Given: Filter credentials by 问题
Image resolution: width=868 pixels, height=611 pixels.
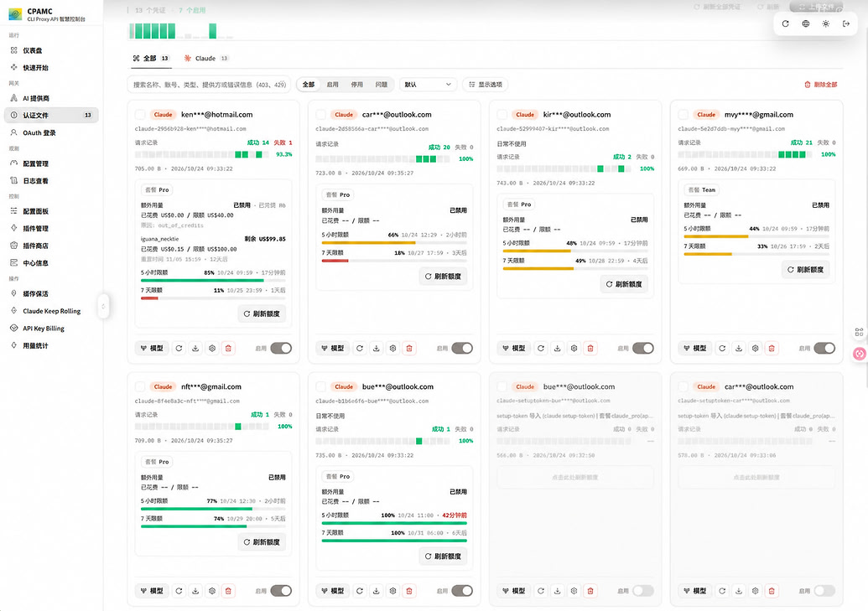Looking at the screenshot, I should [x=382, y=85].
